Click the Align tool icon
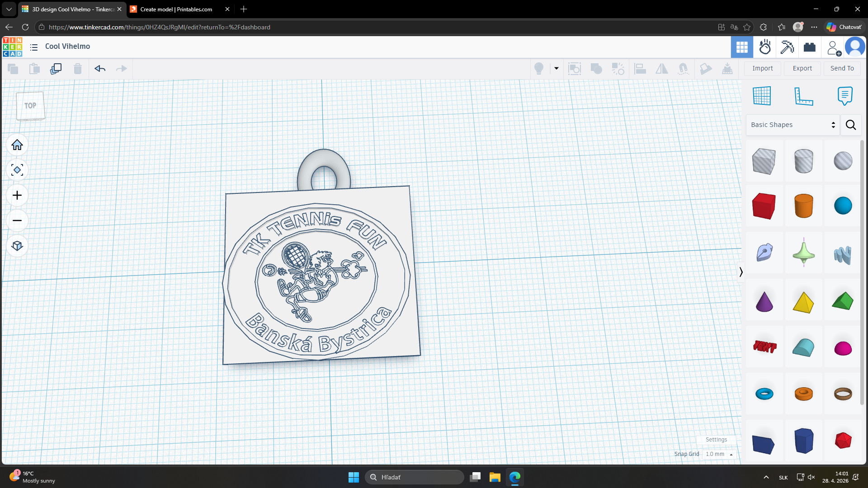The height and width of the screenshot is (488, 868). coord(640,69)
